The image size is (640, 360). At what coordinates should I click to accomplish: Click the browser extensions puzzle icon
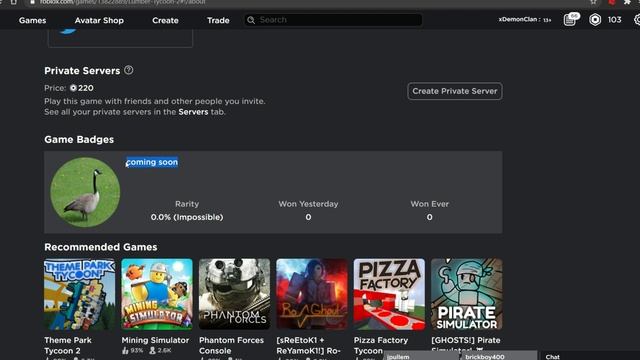(x=627, y=2)
